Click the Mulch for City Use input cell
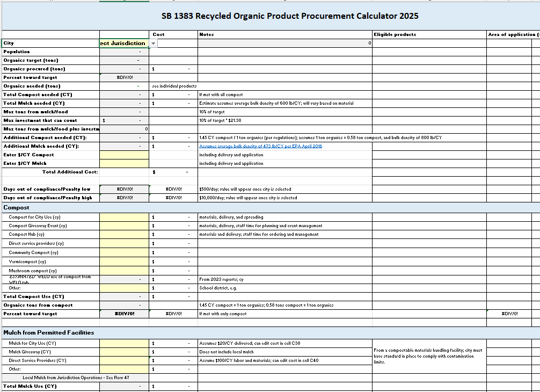540x392 pixels. [123, 343]
